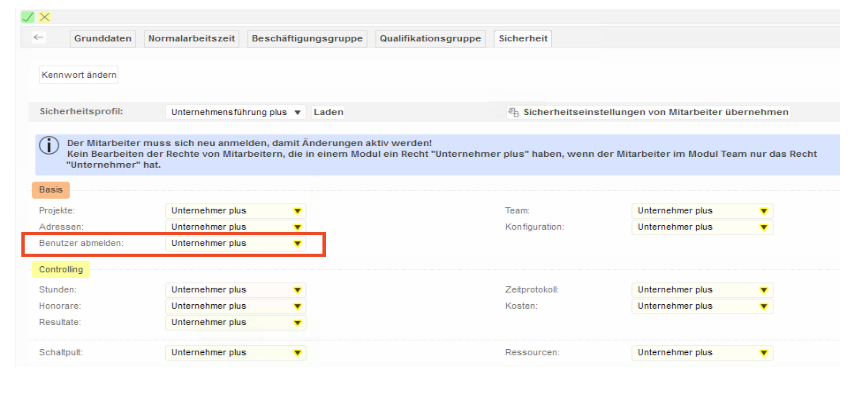Click the yellow X cancel icon
858x402 pixels.
coord(44,17)
